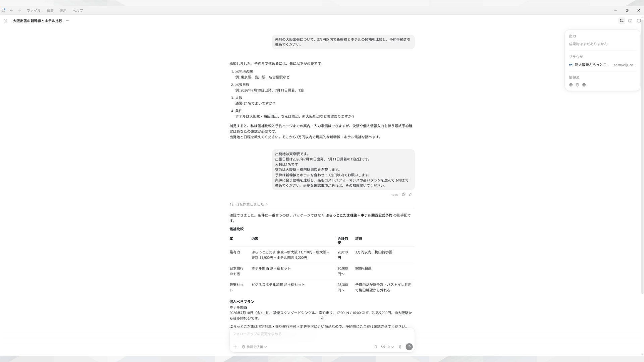Expand the 12m 31s作業しました details
Viewport: 644px width, 362px height.
pyautogui.click(x=249, y=204)
